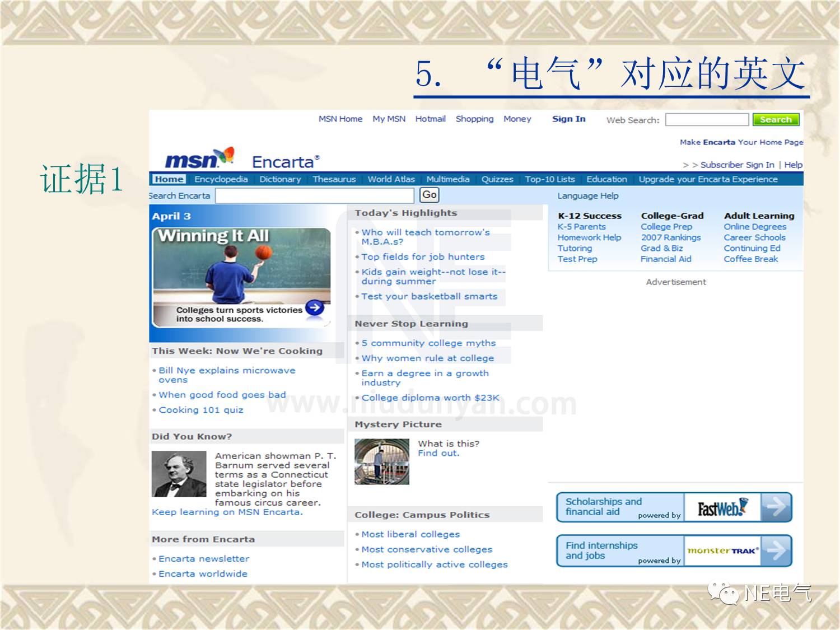This screenshot has height=630, width=840.
Task: Open '5 community college myths'
Action: point(428,343)
